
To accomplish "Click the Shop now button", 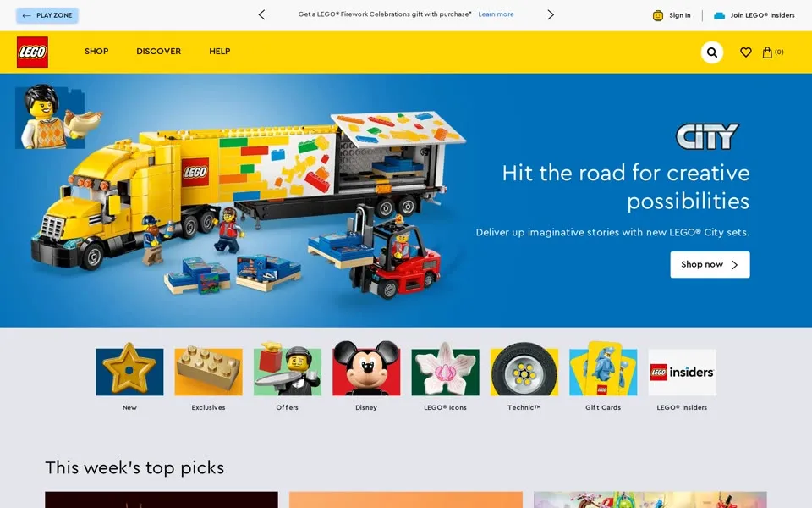I will [x=710, y=264].
